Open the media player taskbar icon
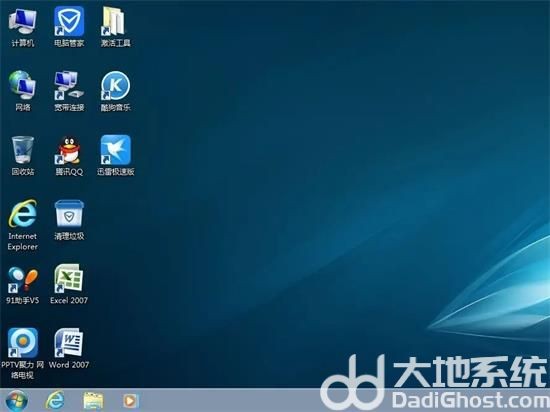This screenshot has height=412, width=550. 130,401
